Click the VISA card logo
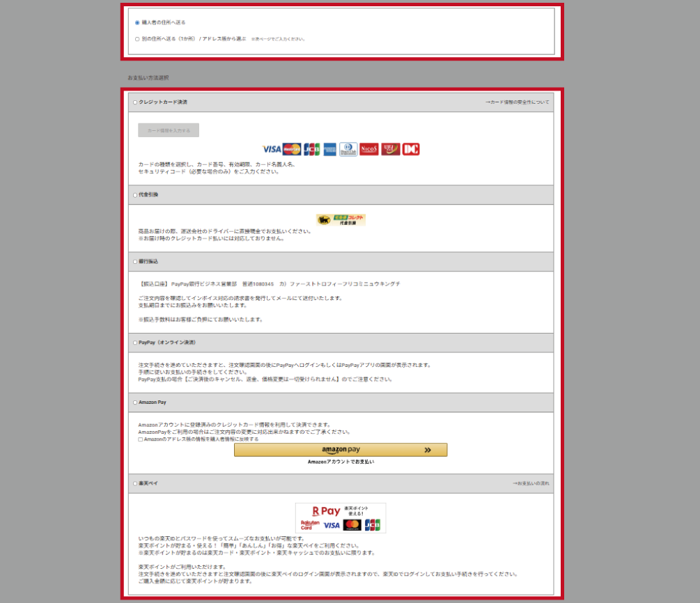Viewport: 700px width, 603px height. pyautogui.click(x=272, y=149)
